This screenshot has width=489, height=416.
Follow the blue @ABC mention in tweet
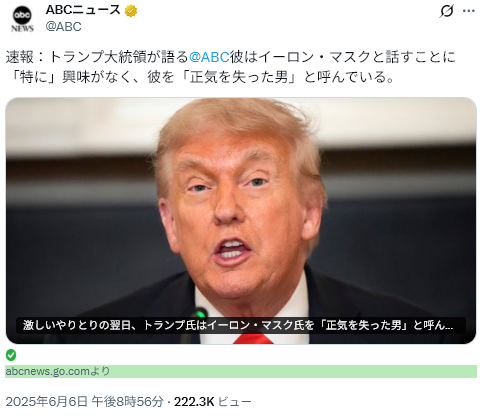coord(209,57)
